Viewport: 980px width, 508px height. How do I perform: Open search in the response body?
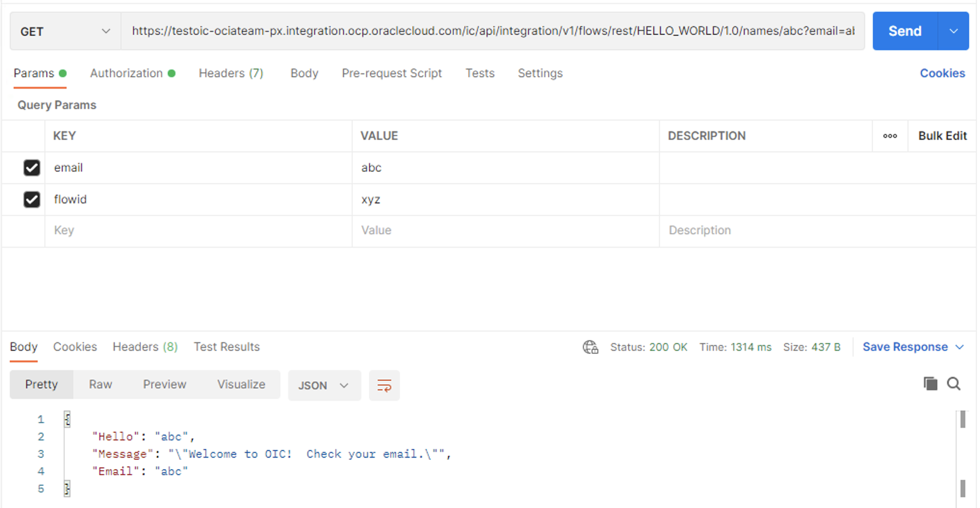pyautogui.click(x=954, y=384)
